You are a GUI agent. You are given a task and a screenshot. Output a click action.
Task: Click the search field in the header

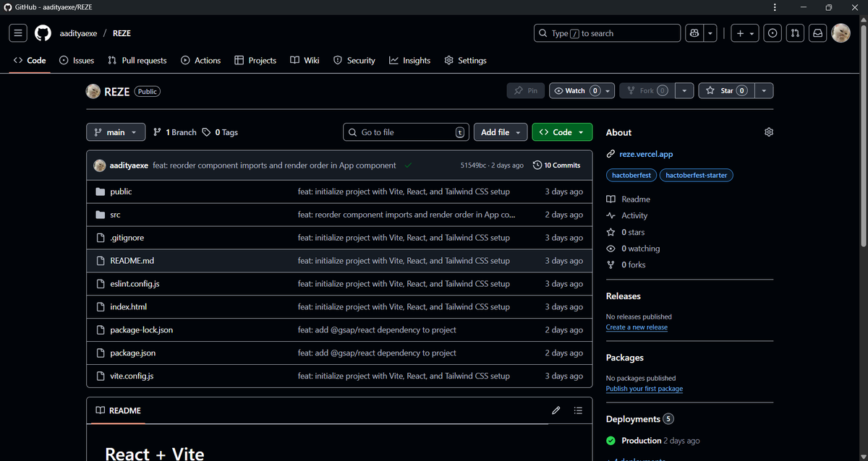tap(607, 33)
